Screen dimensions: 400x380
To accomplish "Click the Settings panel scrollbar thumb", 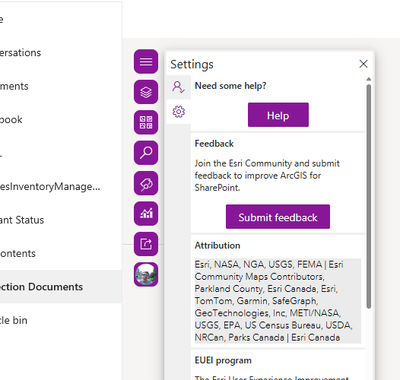I will point(369,197).
